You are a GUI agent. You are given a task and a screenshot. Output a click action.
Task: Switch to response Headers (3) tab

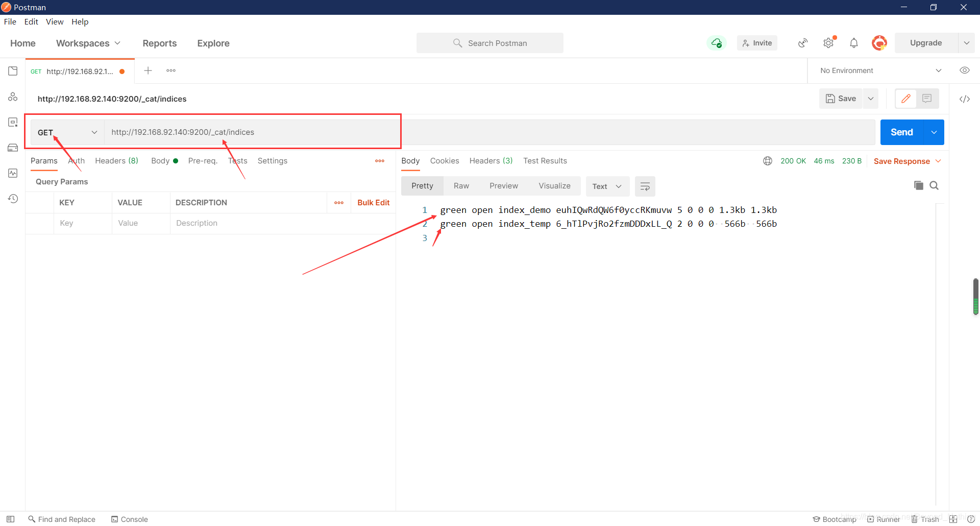point(491,161)
